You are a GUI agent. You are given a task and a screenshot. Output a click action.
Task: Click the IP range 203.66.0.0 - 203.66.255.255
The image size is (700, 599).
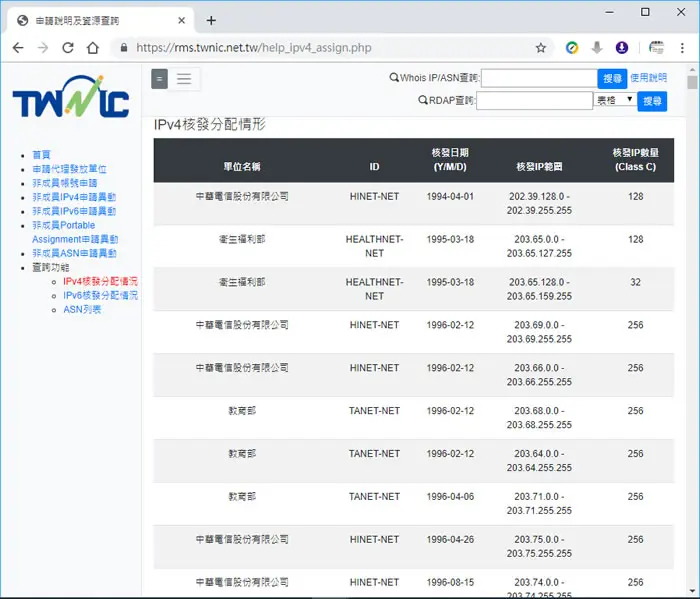click(539, 375)
